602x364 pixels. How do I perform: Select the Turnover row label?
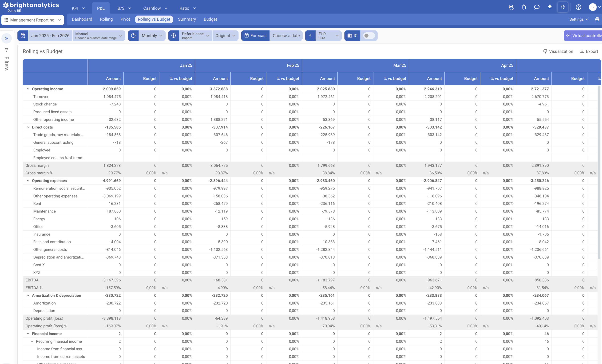coord(41,97)
